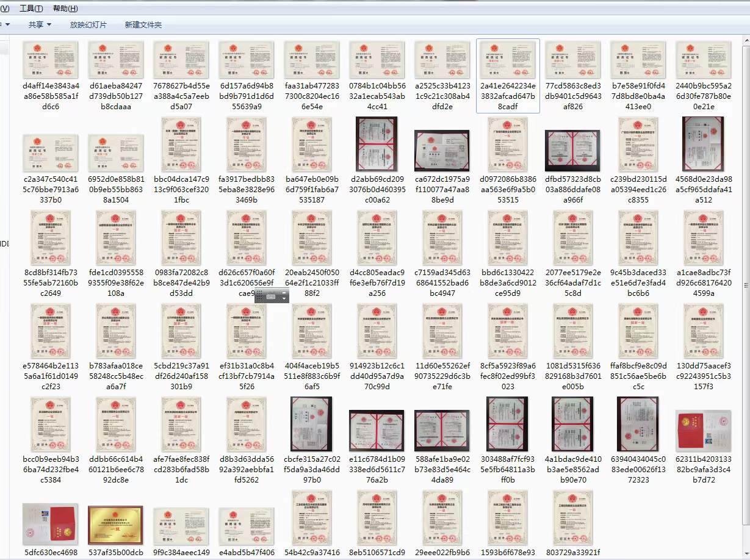The width and height of the screenshot is (750, 560).
Task: Select the red booklet image 62311b4203133
Action: (703, 431)
